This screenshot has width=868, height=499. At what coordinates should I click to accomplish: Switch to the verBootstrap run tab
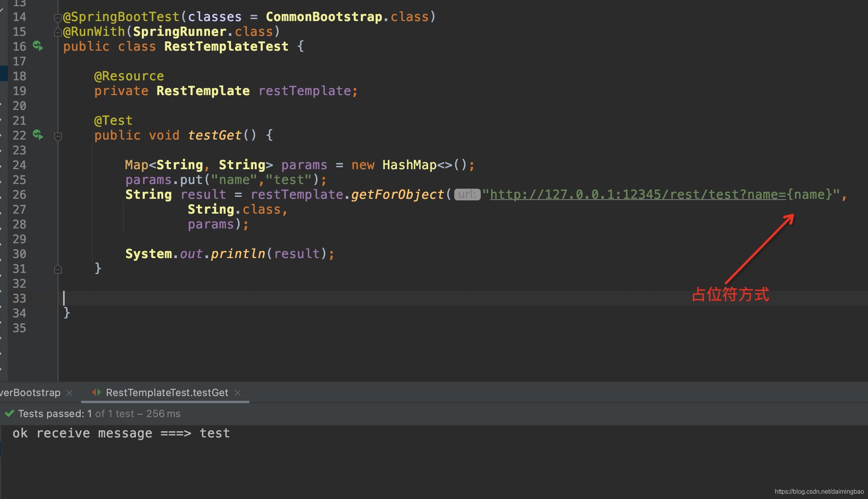(30, 393)
